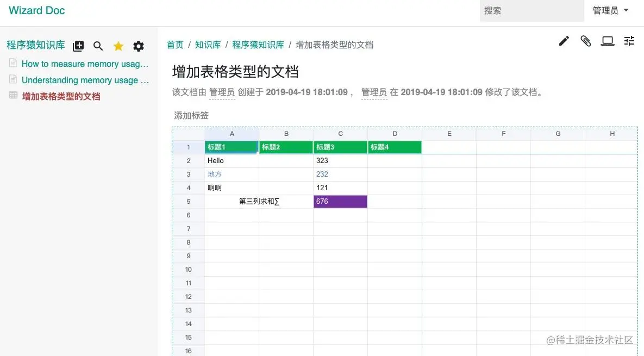Click the purple 676 sum cell
This screenshot has height=356, width=644.
[x=341, y=202]
